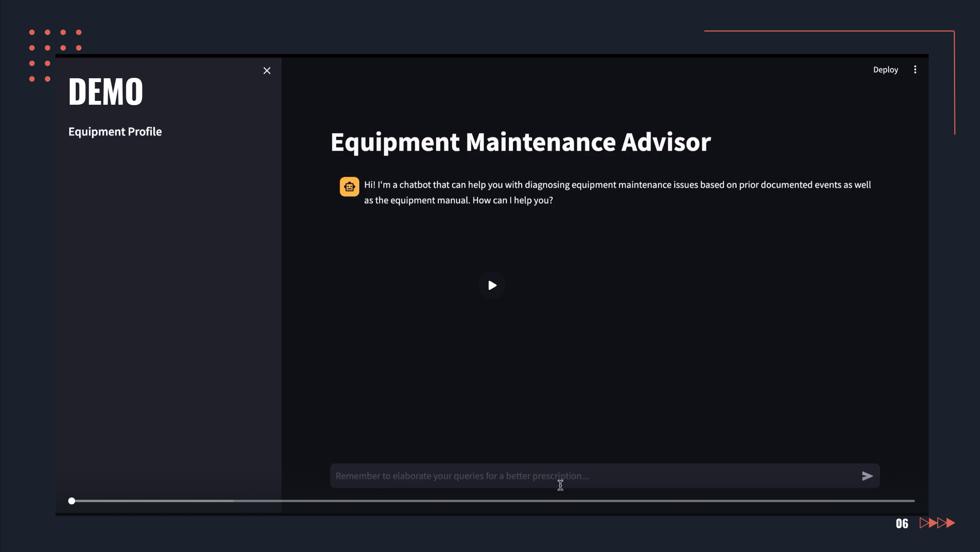The image size is (980, 552).
Task: Open the three-dot options menu
Action: (x=915, y=70)
